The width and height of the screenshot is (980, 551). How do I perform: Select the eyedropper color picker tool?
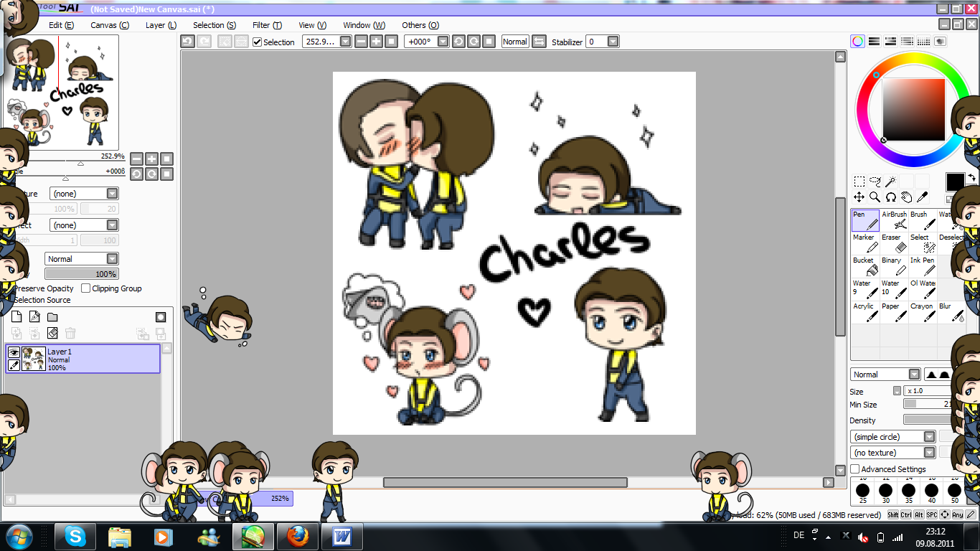point(923,197)
